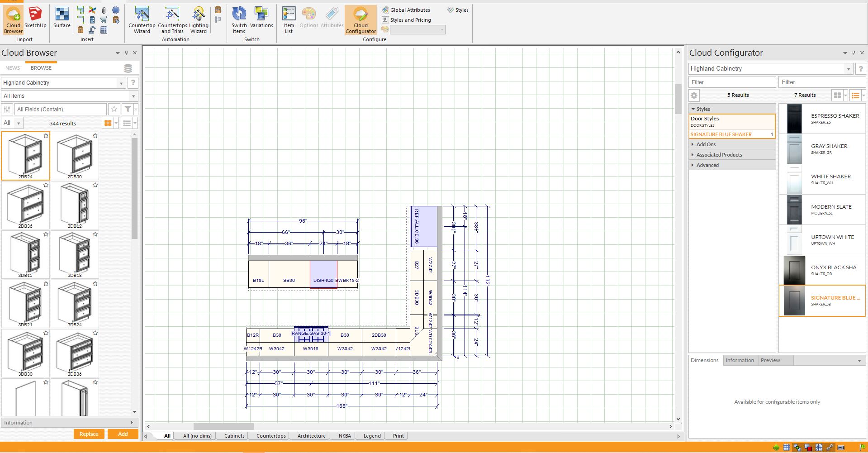Click in the All Fields (Contain) search box
868x453 pixels.
(x=60, y=109)
